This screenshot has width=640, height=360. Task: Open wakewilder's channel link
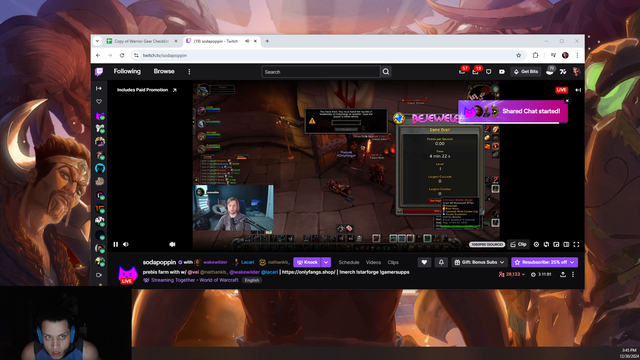[x=215, y=262]
